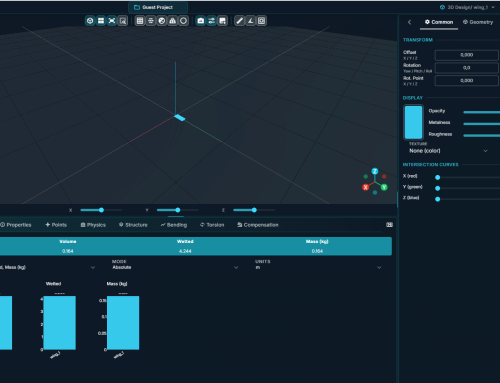Click the Rotation input field
The width and height of the screenshot is (500, 383).
[466, 68]
